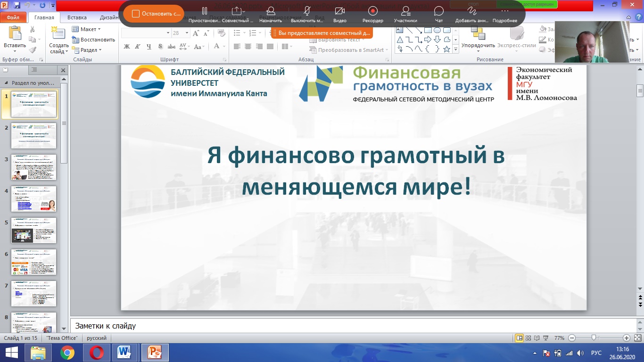Select the triangle shape in gallery
Screen dimensions: 644x362
point(400,40)
